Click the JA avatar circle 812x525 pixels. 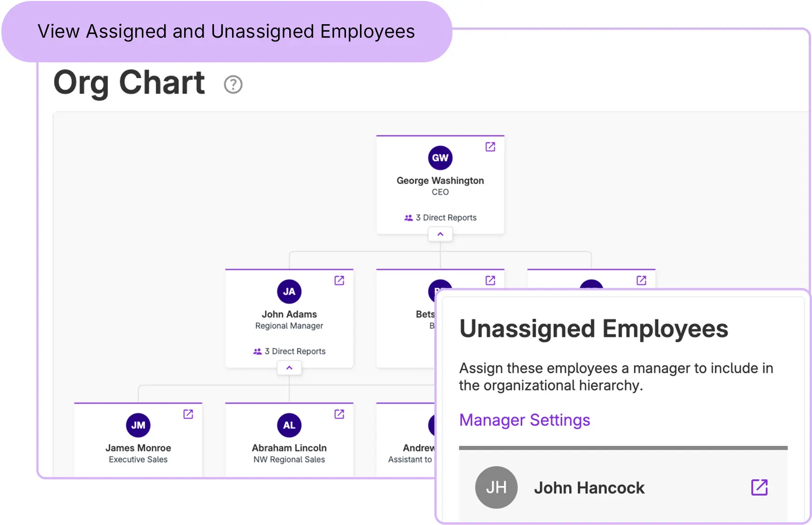[x=289, y=292]
